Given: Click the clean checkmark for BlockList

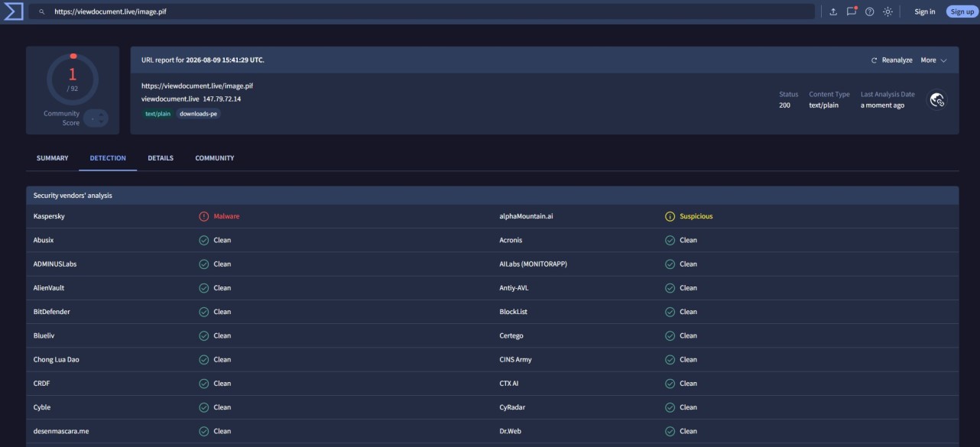Looking at the screenshot, I should tap(670, 312).
